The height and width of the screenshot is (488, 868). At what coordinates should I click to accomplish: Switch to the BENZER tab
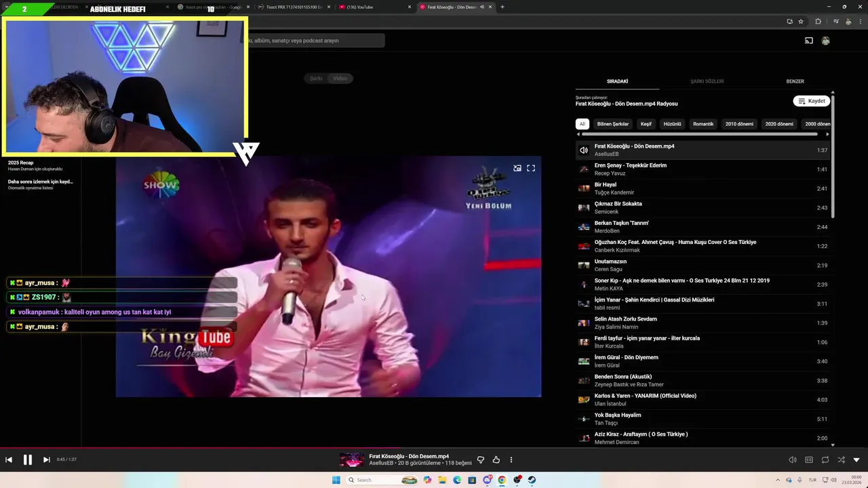(x=795, y=81)
